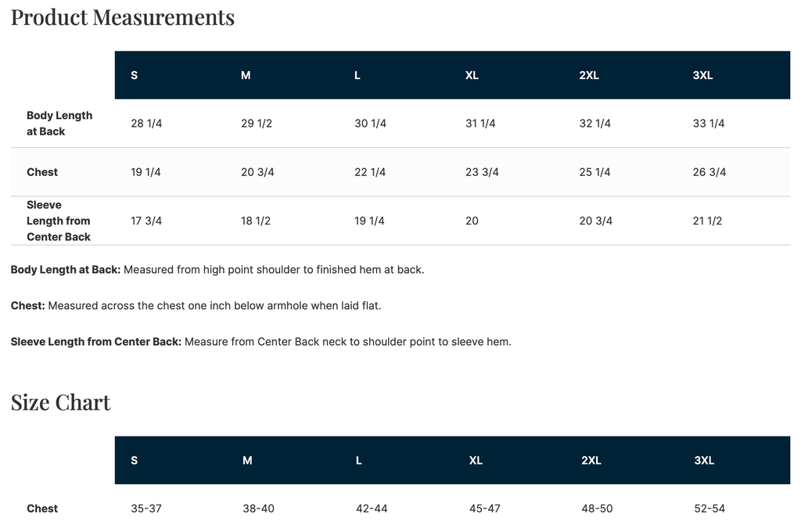Select the 17 3/4 sleeve length cell
The width and height of the screenshot is (801, 532).
(x=146, y=221)
